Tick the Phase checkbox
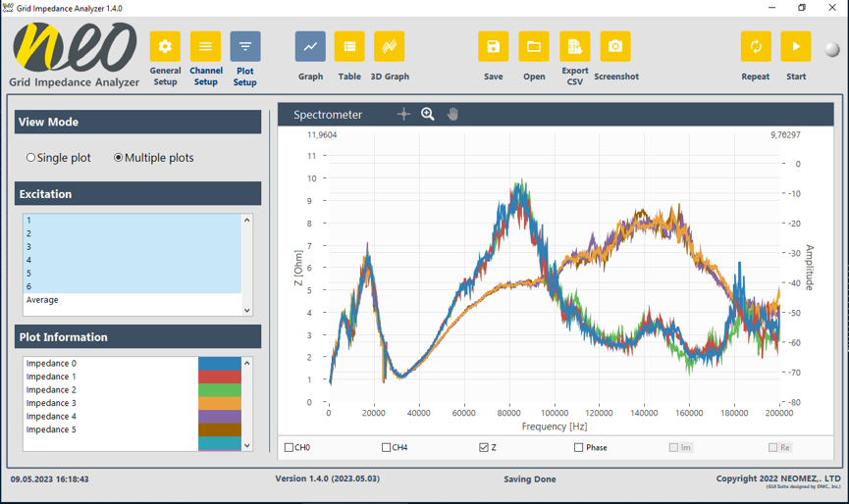The image size is (849, 504). (x=579, y=448)
